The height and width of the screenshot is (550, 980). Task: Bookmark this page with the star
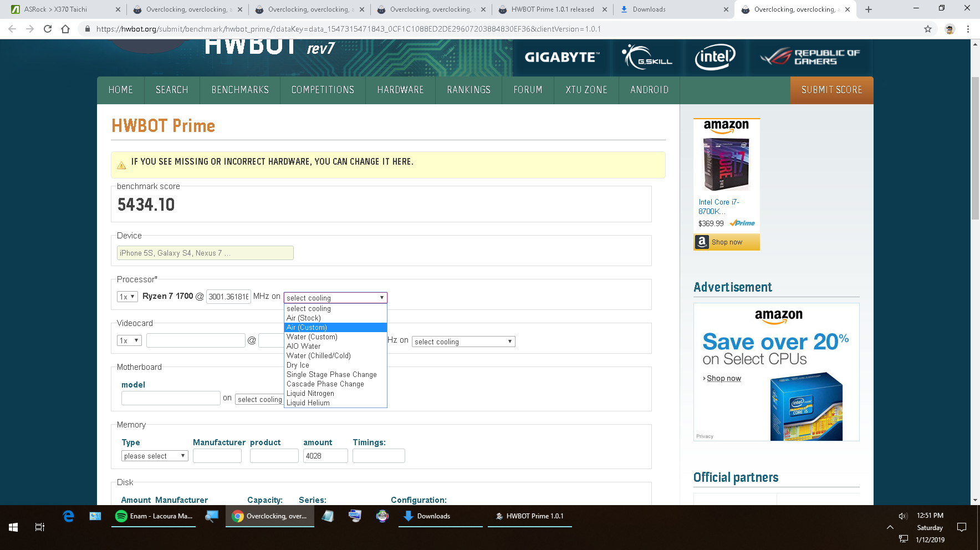928,29
